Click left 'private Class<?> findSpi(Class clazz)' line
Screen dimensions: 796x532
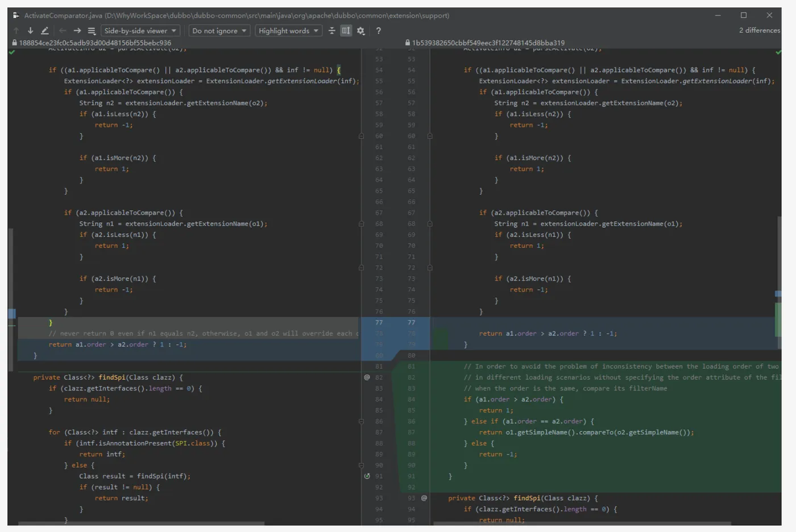pos(108,377)
